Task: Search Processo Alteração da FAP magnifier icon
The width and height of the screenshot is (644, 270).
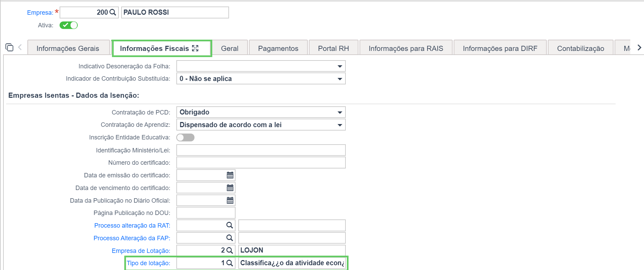Action: 230,238
